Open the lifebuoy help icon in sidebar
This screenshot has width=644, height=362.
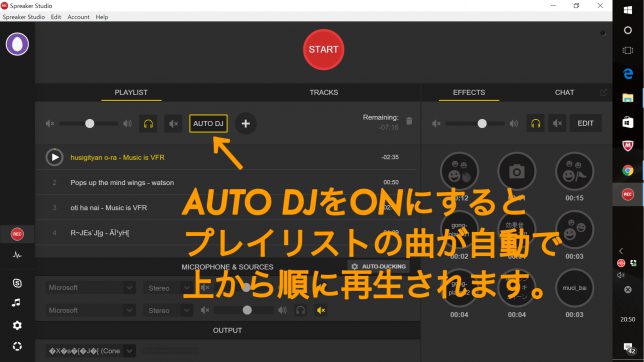(17, 346)
